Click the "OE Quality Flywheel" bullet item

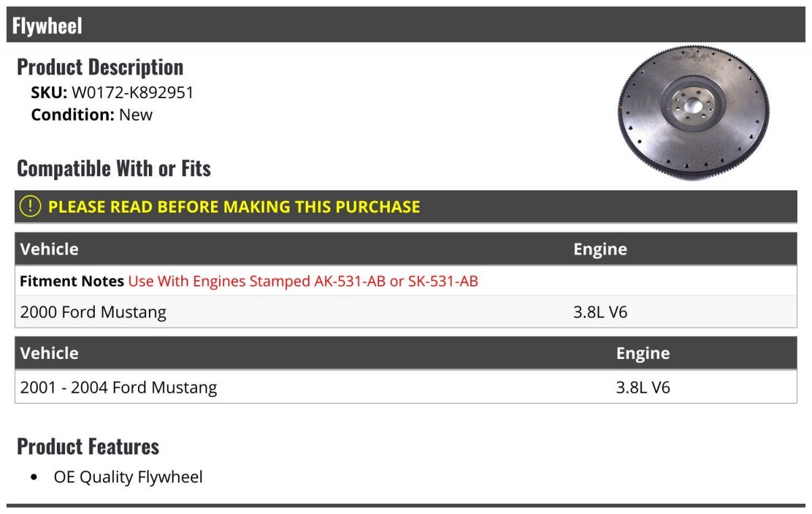[128, 477]
